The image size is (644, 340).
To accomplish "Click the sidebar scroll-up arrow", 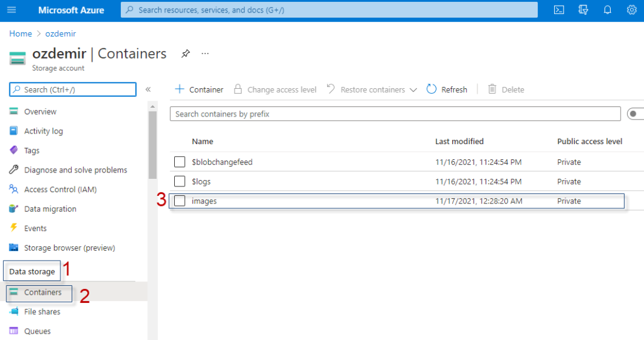I will [152, 106].
